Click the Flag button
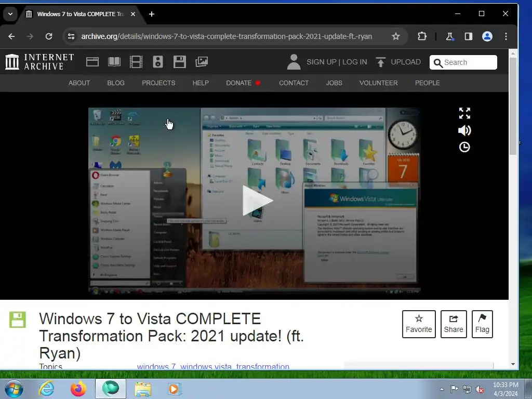 point(482,324)
